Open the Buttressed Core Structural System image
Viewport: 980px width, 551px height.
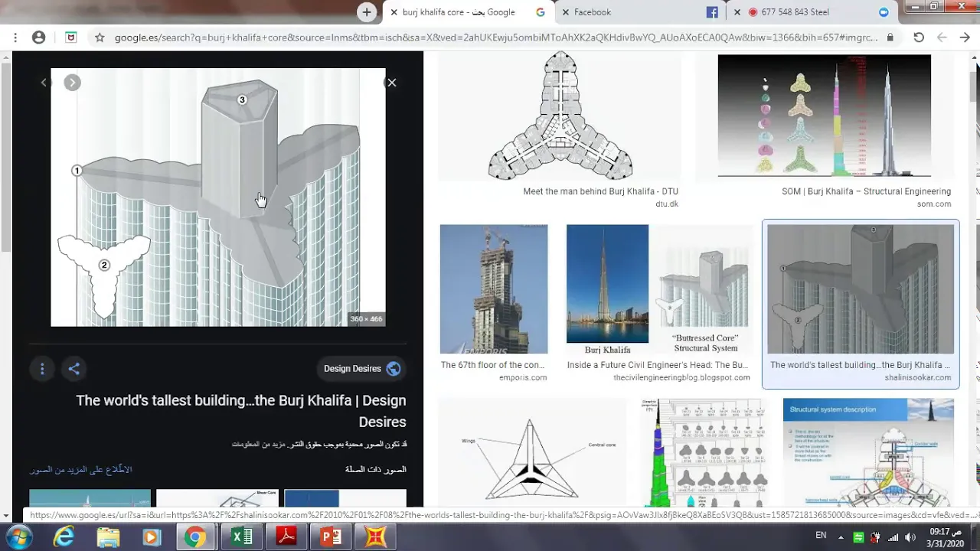658,289
